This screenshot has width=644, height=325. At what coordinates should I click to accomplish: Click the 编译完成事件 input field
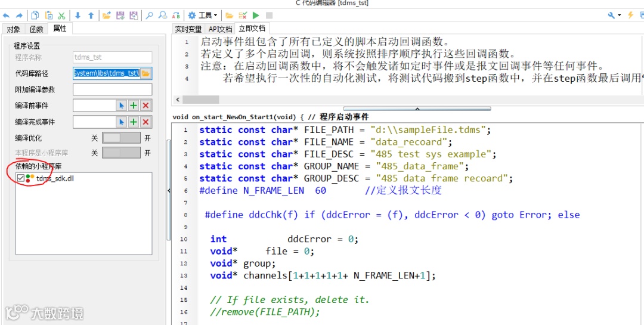coord(94,122)
